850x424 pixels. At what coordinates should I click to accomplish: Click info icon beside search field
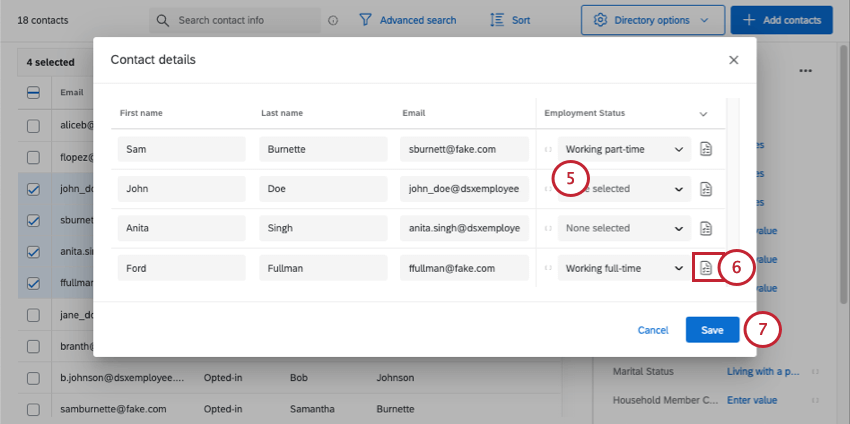pyautogui.click(x=333, y=21)
